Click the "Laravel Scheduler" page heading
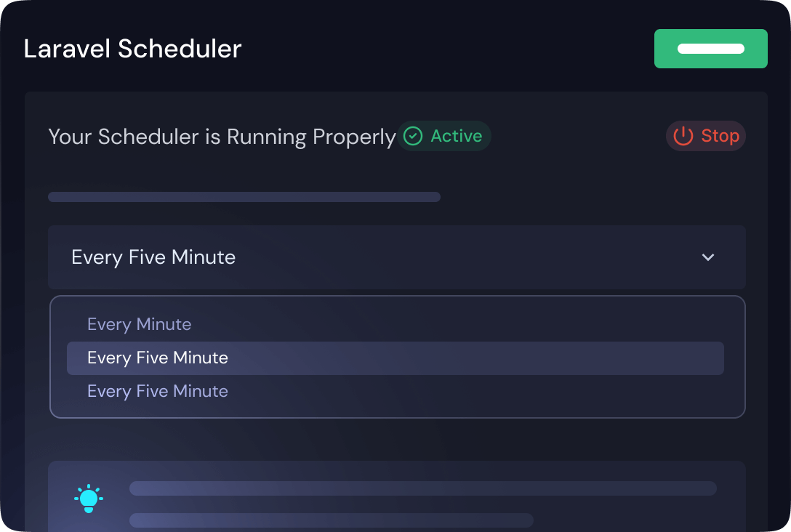The width and height of the screenshot is (791, 532). [x=132, y=49]
